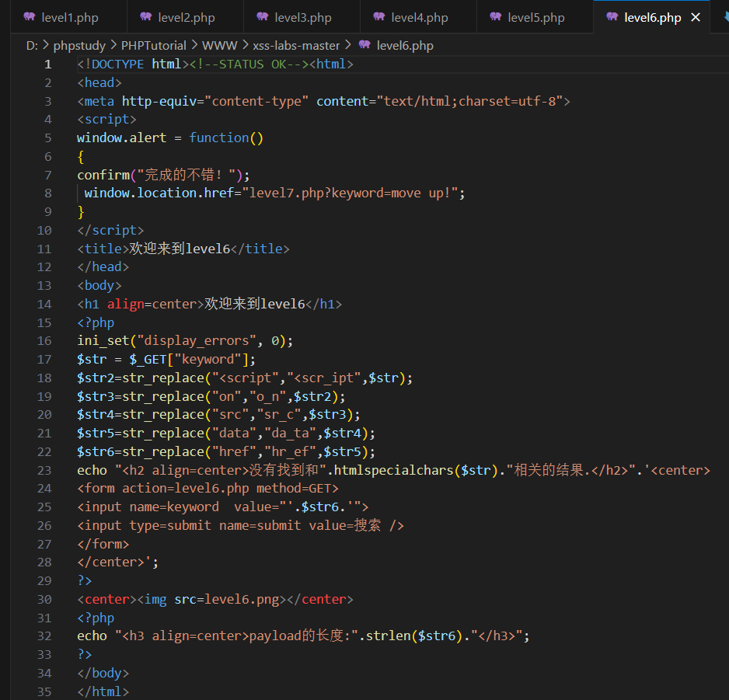This screenshot has width=729, height=700.
Task: Click the '</body>' tag on line 34
Action: pos(103,674)
